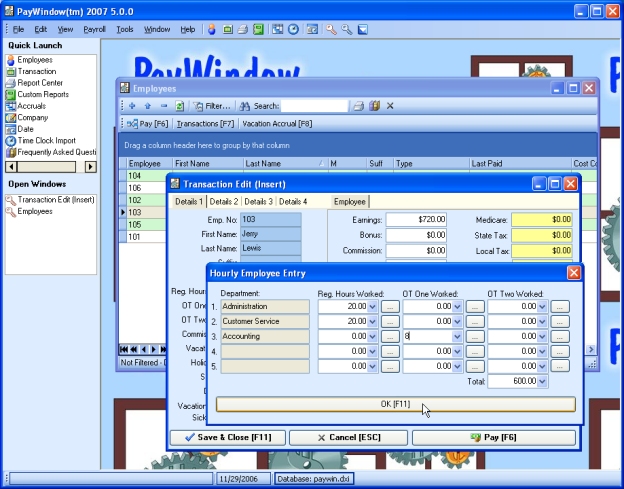Viewport: 624px width, 489px height.
Task: Switch to the Employee tab in Transaction Edit
Action: tap(350, 202)
